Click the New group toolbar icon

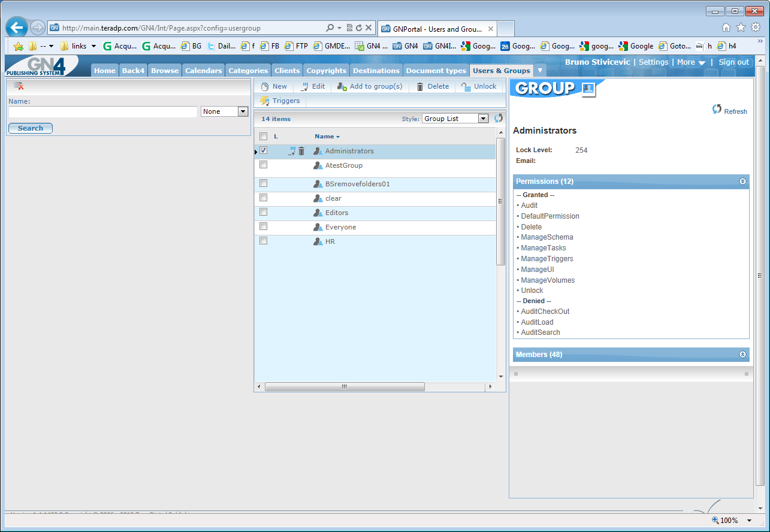[x=265, y=86]
